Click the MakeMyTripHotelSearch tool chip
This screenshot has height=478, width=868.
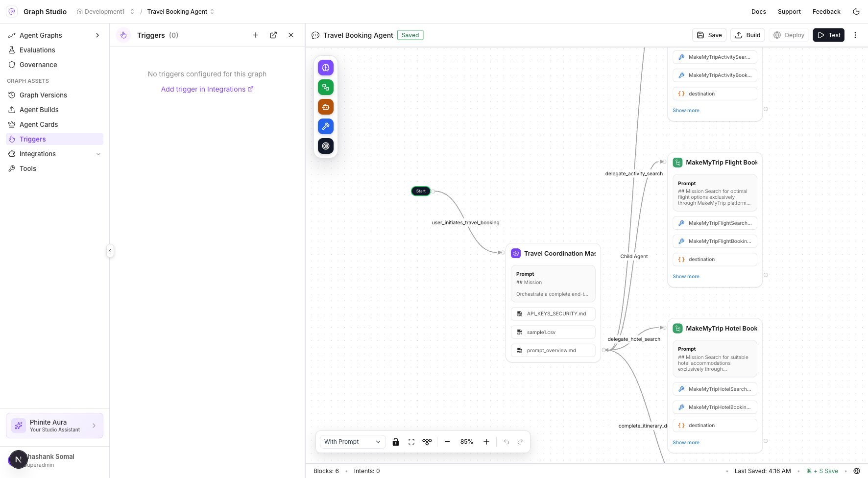(x=715, y=389)
